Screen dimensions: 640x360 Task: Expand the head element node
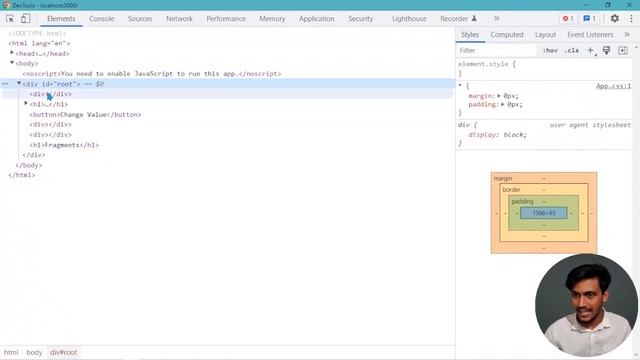pyautogui.click(x=12, y=53)
